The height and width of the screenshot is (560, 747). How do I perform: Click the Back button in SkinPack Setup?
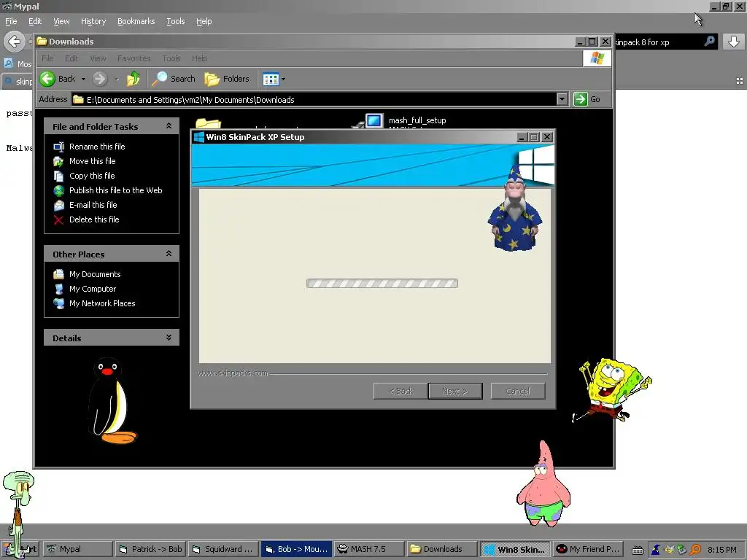coord(401,392)
